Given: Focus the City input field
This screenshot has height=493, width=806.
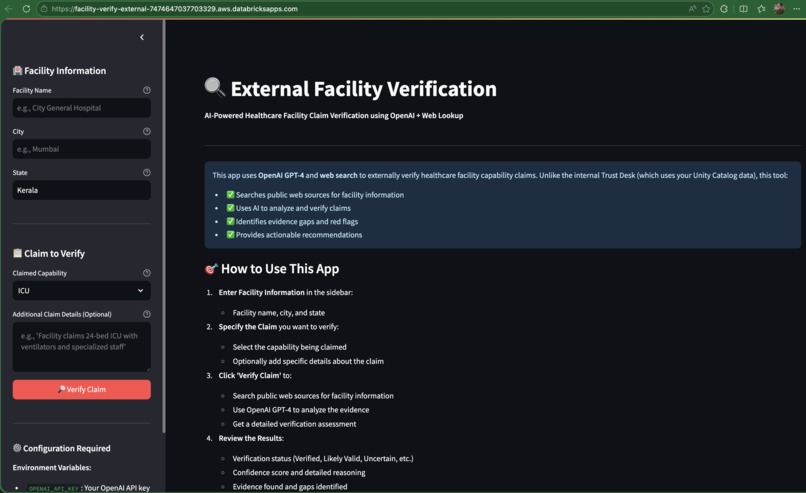Looking at the screenshot, I should pyautogui.click(x=82, y=149).
